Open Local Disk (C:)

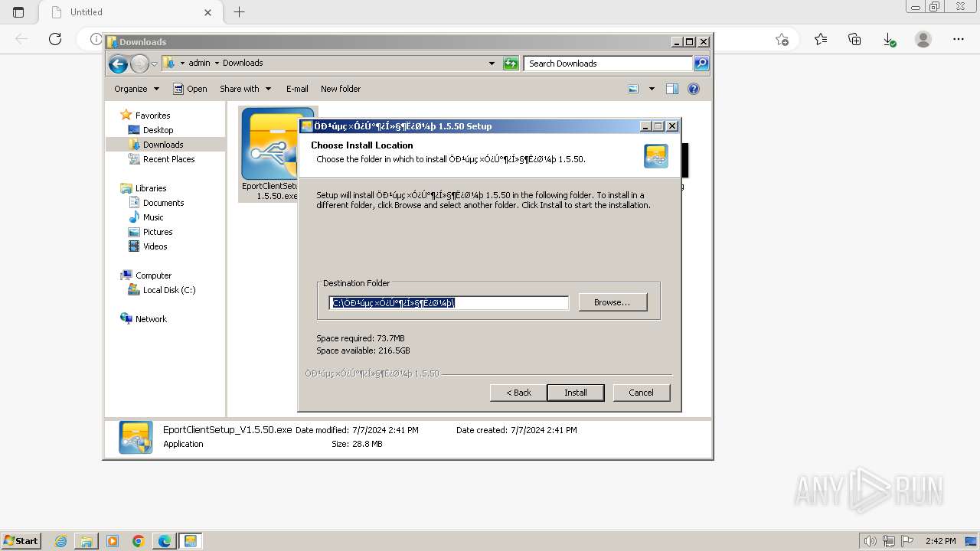tap(168, 290)
